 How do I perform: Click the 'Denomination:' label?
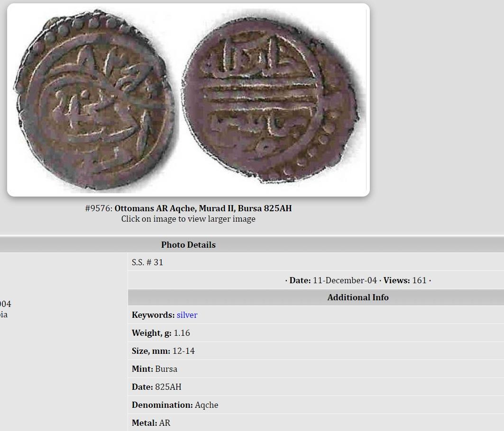(162, 405)
